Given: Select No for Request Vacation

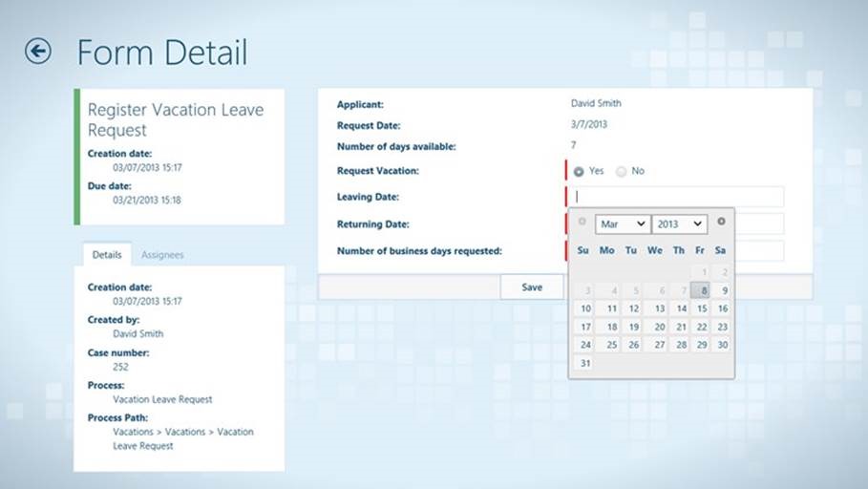Looking at the screenshot, I should tap(622, 172).
